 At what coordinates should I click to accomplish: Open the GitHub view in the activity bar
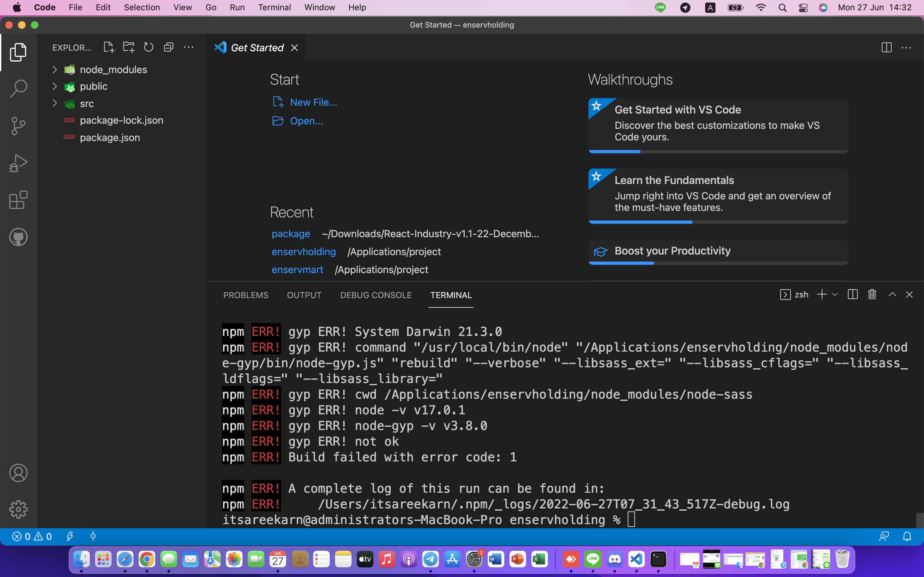[x=18, y=237]
